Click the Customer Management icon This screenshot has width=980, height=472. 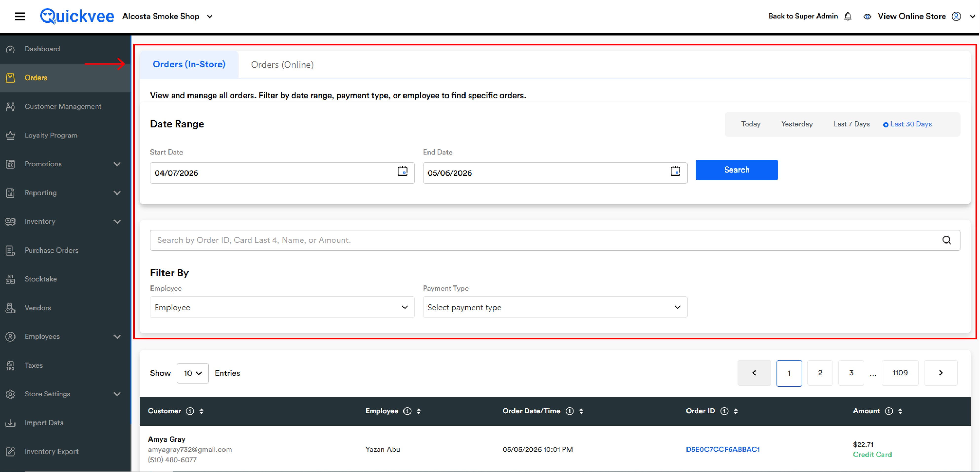coord(10,107)
